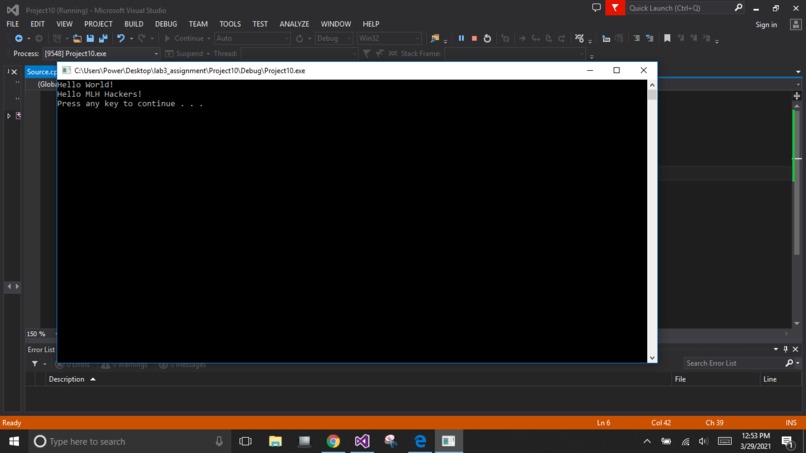806x453 pixels.
Task: Open File Explorer from taskbar
Action: [275, 441]
